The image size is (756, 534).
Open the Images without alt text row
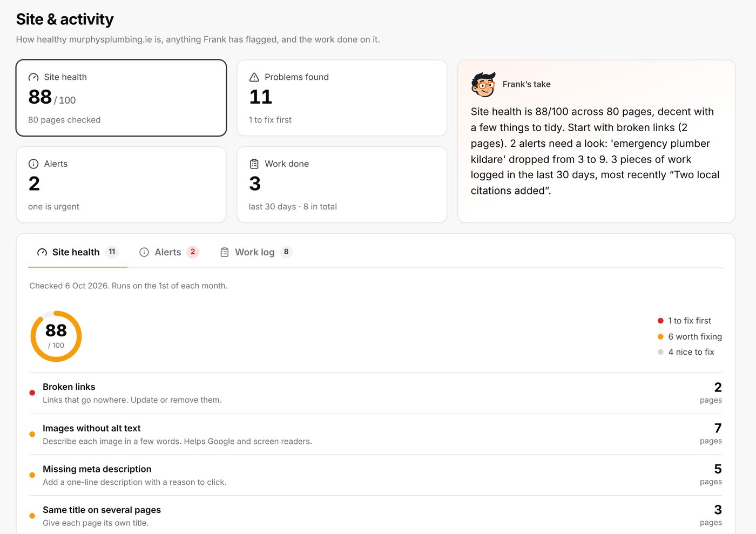click(375, 434)
